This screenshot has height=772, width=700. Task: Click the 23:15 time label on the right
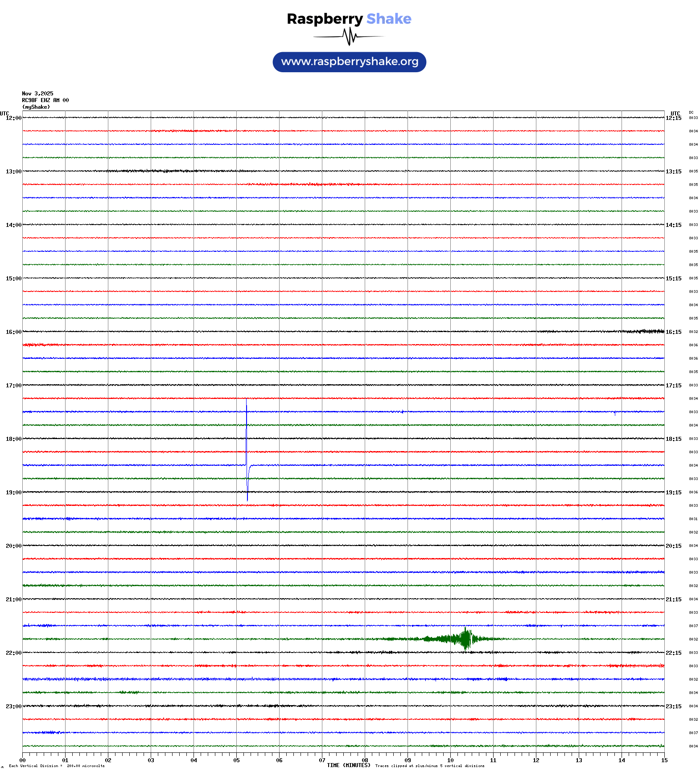[x=673, y=706]
